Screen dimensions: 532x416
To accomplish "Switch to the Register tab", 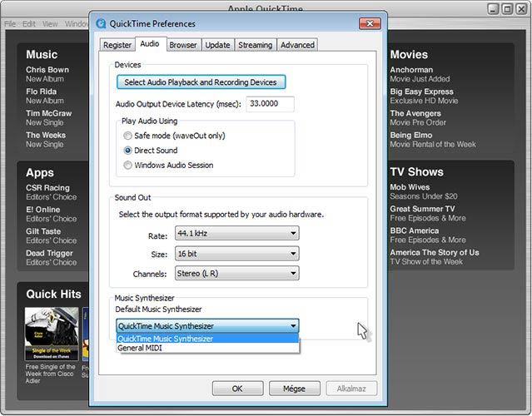I will [x=117, y=45].
